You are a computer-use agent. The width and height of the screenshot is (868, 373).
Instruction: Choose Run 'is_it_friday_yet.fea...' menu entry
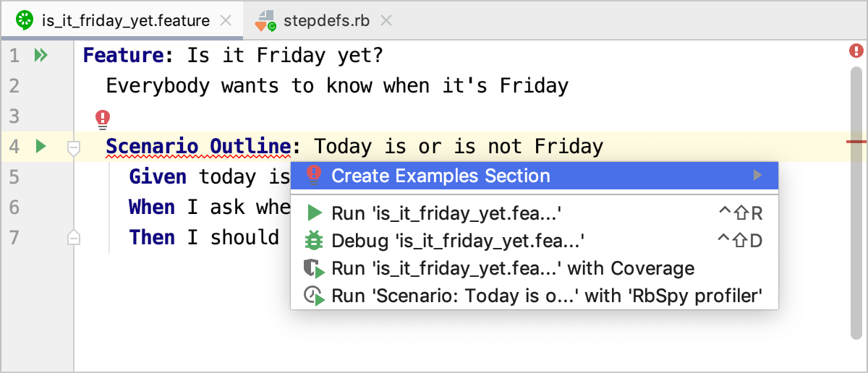tap(446, 213)
